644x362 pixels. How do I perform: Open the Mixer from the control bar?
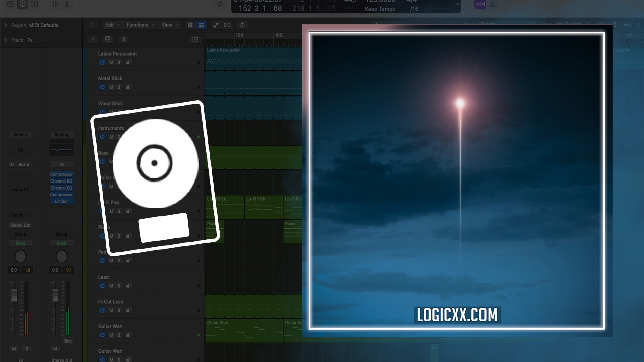(55, 4)
